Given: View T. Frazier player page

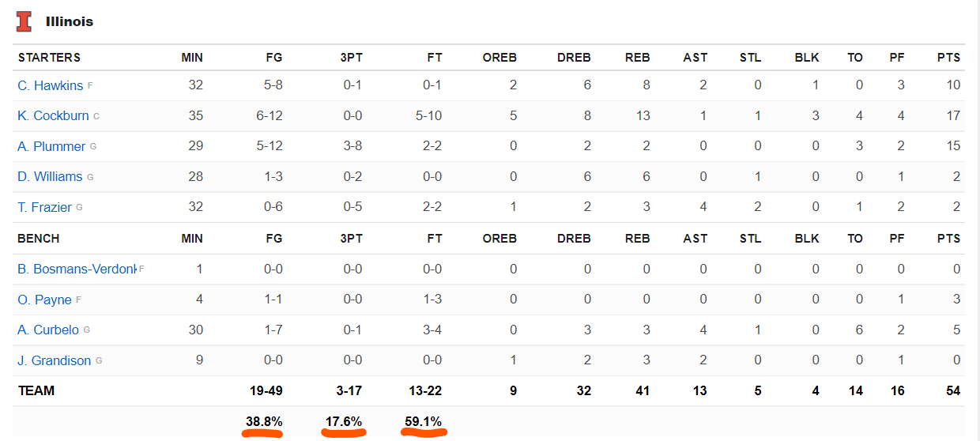Looking at the screenshot, I should click(x=45, y=207).
